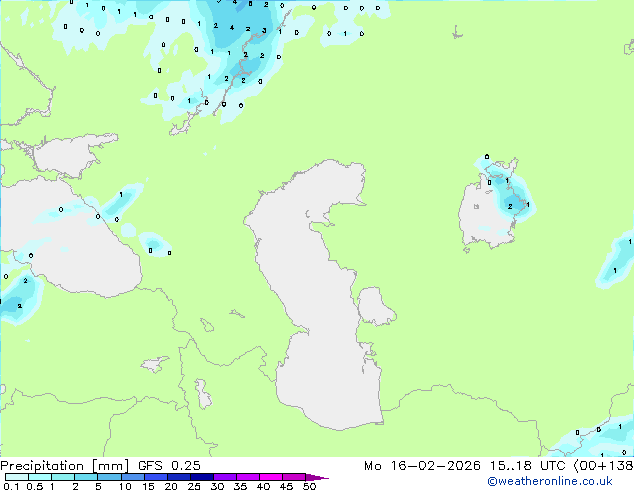This screenshot has width=634, height=490.
Task: Click the legend label '0.1'
Action: click(11, 486)
